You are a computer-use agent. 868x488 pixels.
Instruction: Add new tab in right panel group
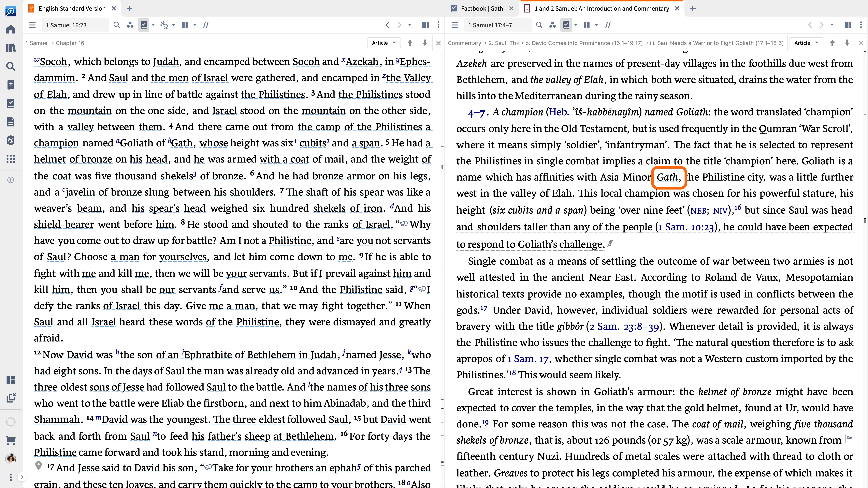693,8
